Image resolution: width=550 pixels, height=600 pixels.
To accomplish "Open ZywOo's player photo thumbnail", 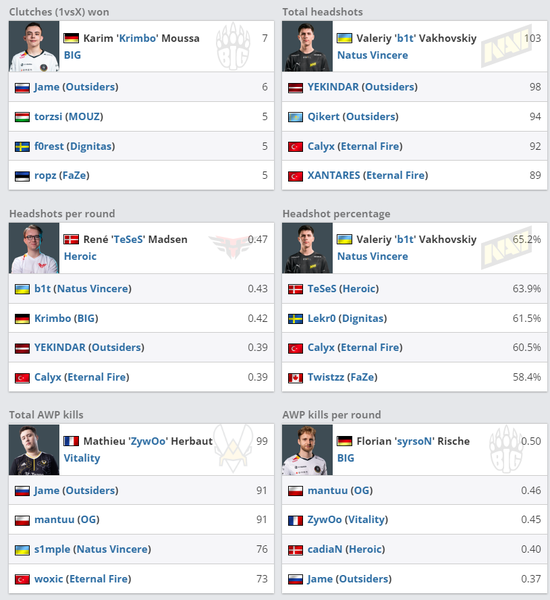I will coord(34,450).
